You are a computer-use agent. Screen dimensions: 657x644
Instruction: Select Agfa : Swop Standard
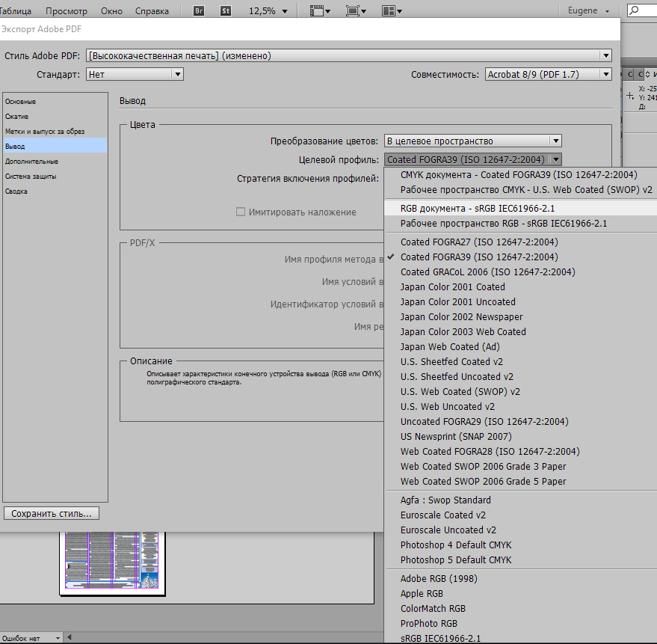(x=520, y=500)
